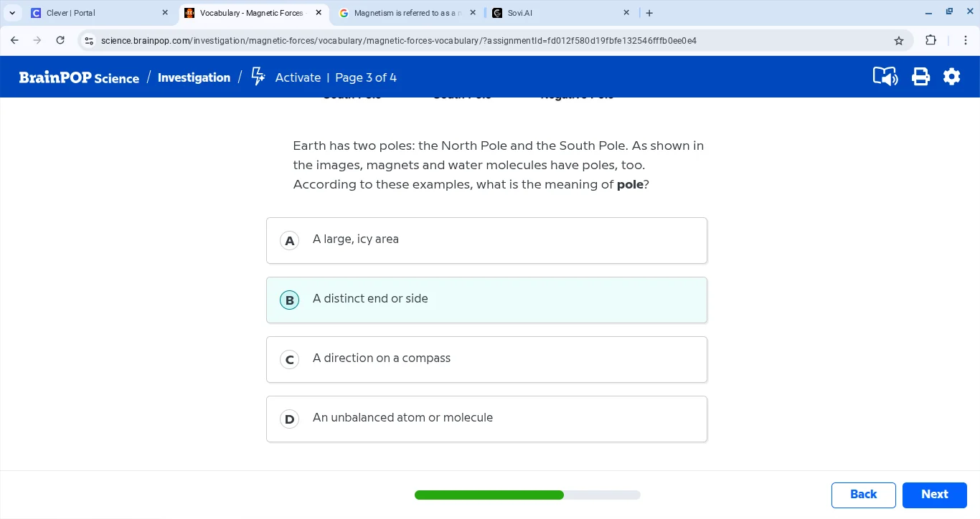
Task: Click the read-aloud speaker icon
Action: 885,77
